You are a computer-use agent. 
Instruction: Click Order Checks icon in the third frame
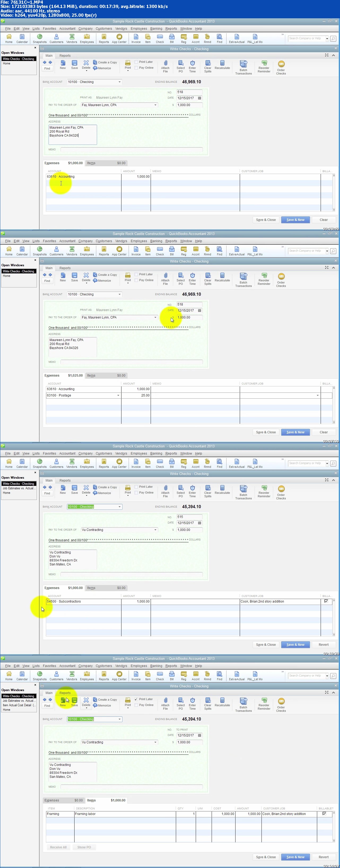click(x=281, y=491)
